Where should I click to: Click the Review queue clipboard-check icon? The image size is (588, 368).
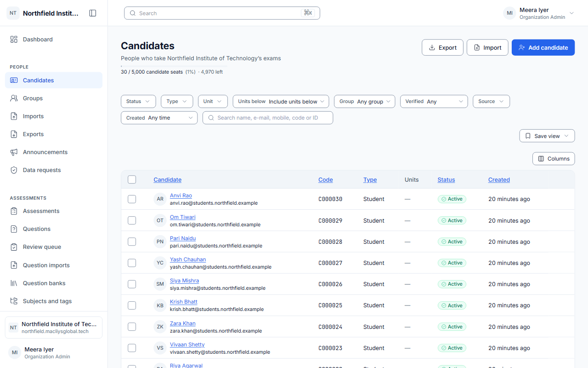14,247
